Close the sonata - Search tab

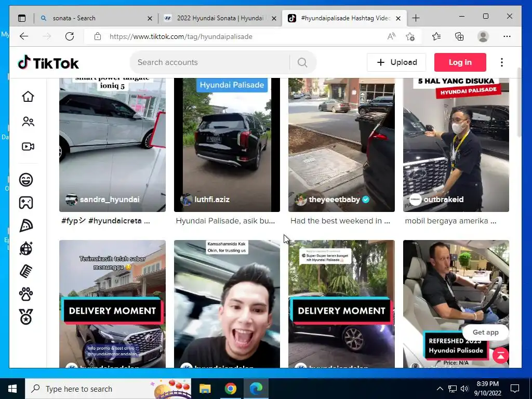150,18
